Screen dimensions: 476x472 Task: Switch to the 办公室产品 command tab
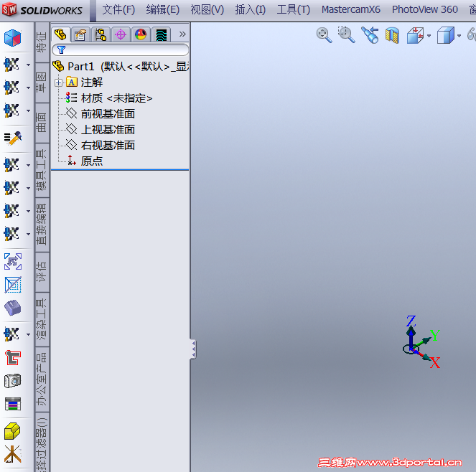click(42, 379)
